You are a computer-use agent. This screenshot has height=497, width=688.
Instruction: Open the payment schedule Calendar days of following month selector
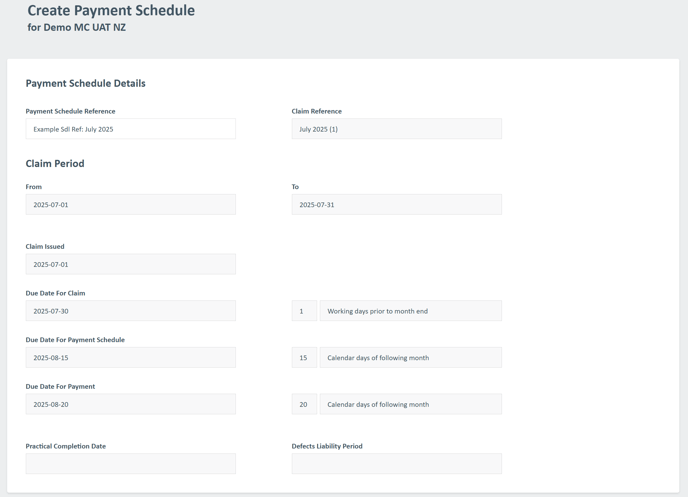click(x=411, y=358)
